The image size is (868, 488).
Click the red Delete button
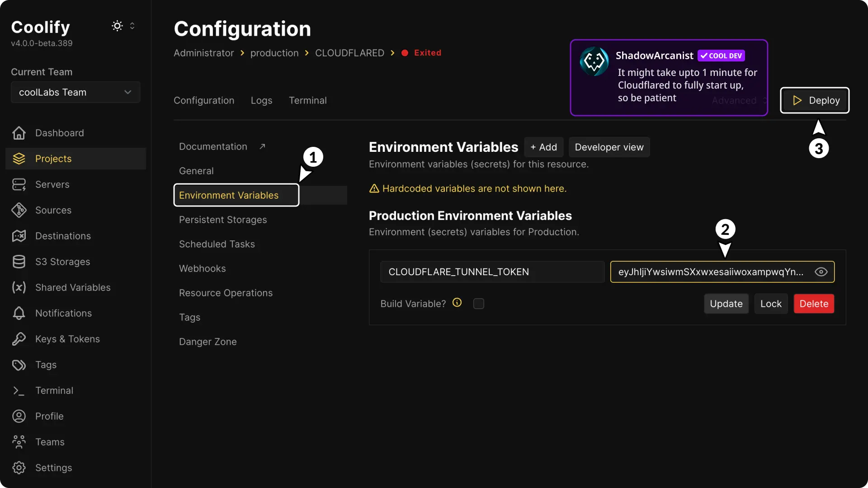(x=814, y=304)
